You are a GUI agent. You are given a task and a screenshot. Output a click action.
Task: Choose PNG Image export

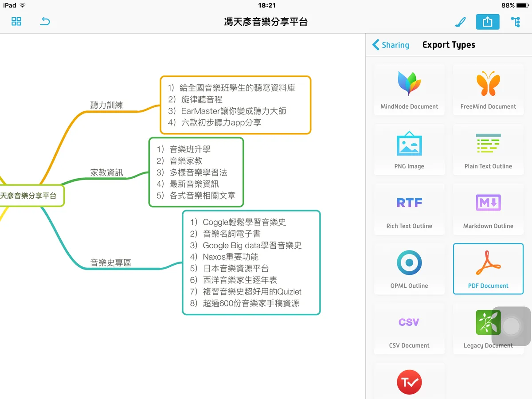point(409,149)
